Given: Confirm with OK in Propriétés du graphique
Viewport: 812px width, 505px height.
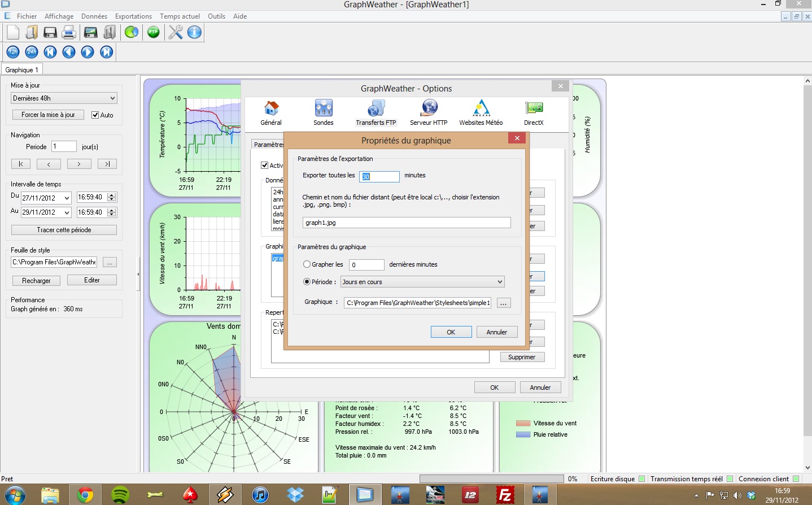Looking at the screenshot, I should pos(451,332).
